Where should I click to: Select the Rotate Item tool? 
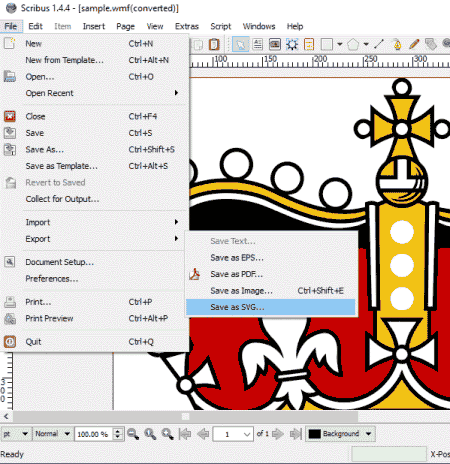[x=431, y=44]
